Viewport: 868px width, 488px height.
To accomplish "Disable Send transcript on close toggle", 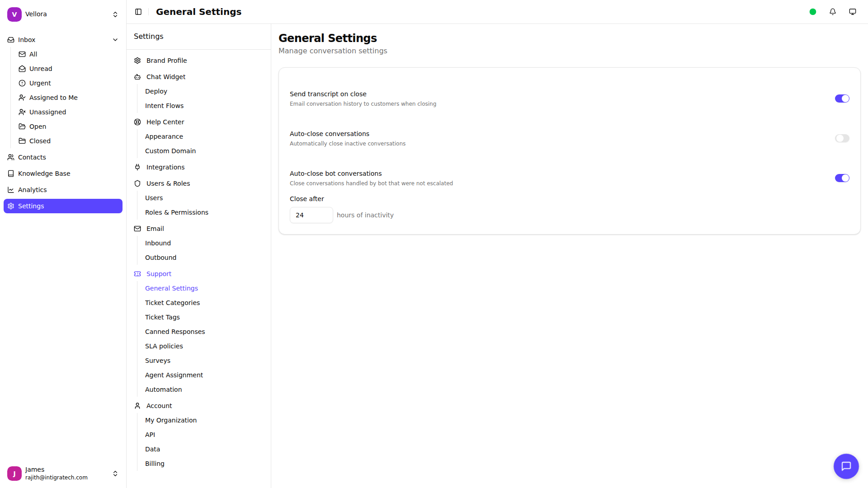I will point(842,99).
